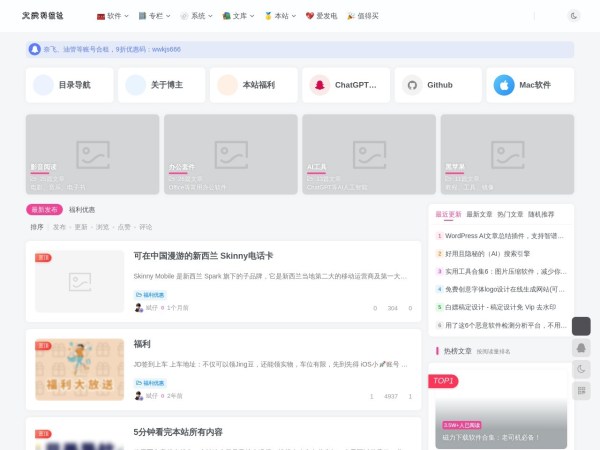Toggle night mode via floating moon button
The width and height of the screenshot is (600, 450).
click(581, 369)
